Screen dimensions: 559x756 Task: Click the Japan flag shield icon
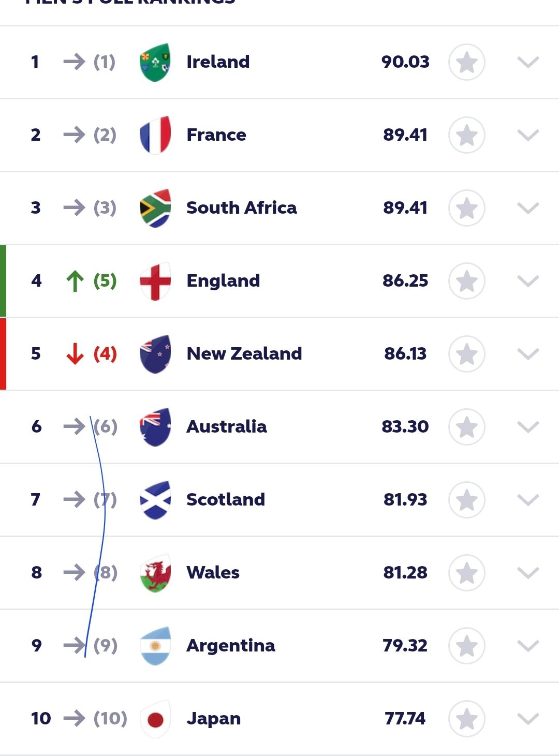tap(155, 719)
